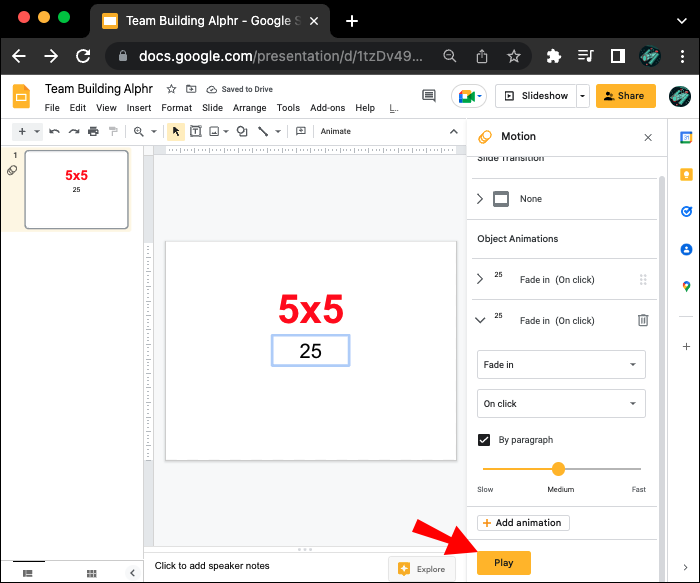The width and height of the screenshot is (700, 583).
Task: Open the Fade in animation type dropdown
Action: coord(561,365)
